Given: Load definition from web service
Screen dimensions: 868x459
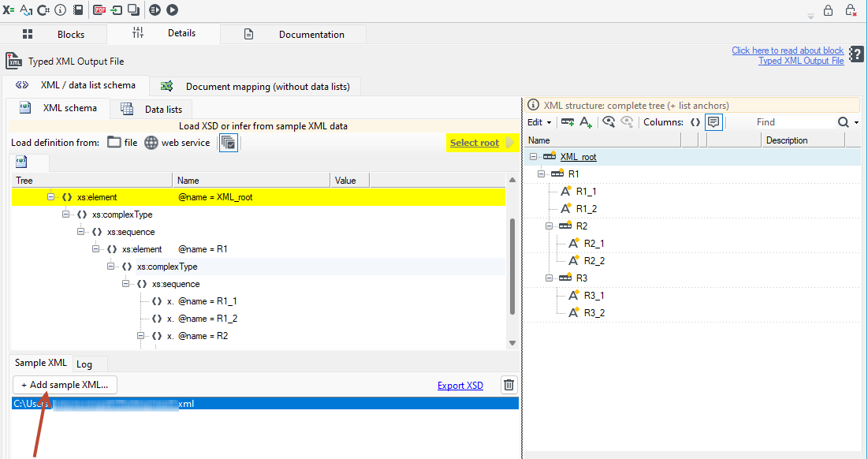Looking at the screenshot, I should pos(177,143).
